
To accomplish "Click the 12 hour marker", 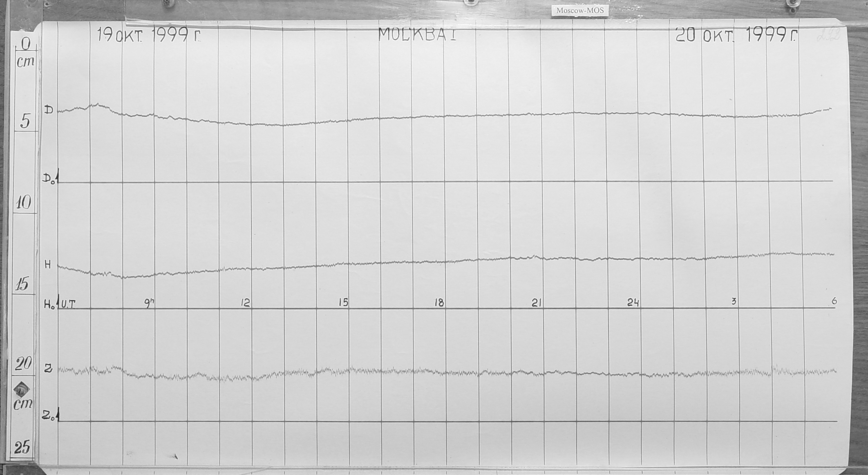I will [x=245, y=303].
